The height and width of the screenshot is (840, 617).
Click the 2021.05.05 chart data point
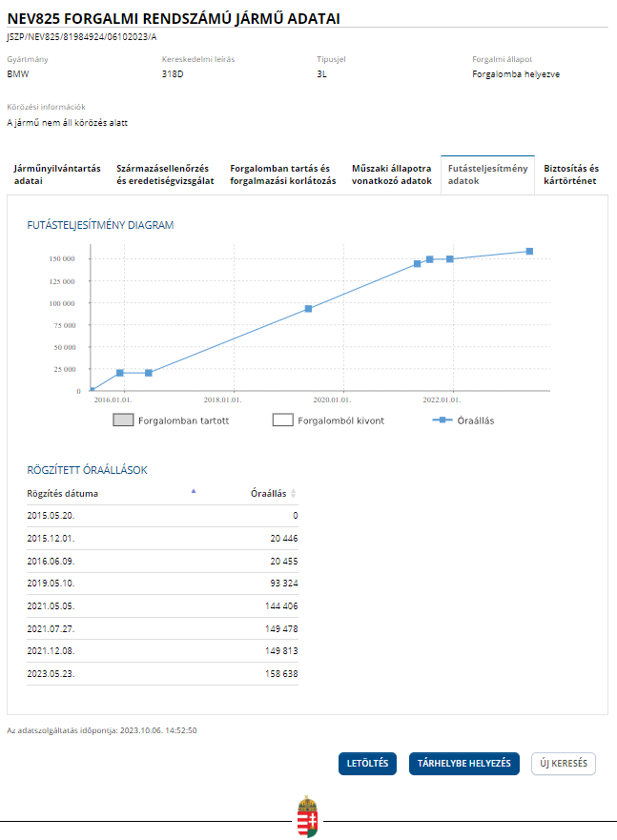pyautogui.click(x=418, y=263)
